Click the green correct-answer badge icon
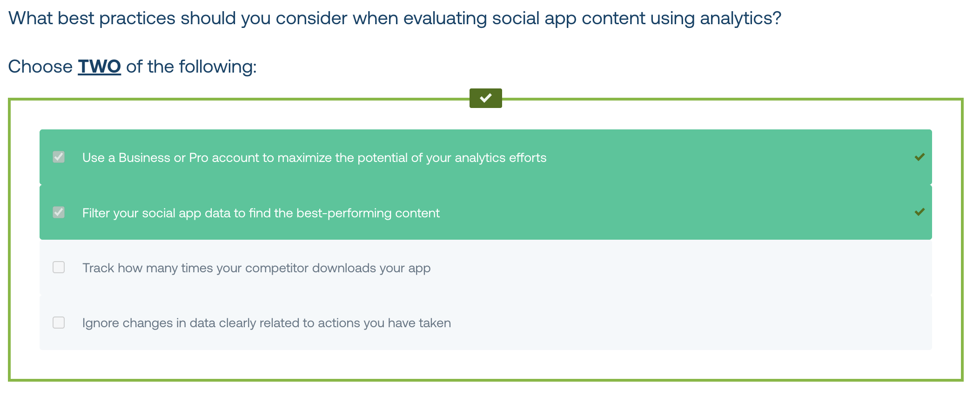This screenshot has height=404, width=980. coord(485,98)
